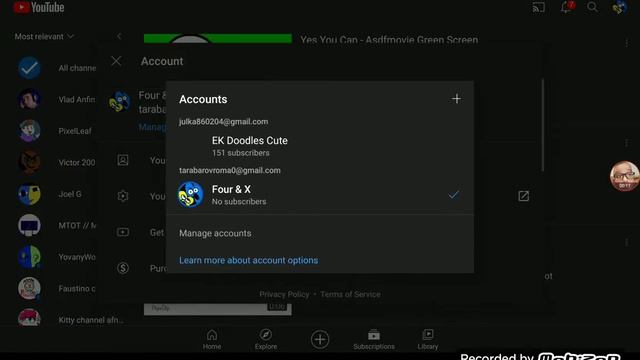Image resolution: width=640 pixels, height=360 pixels.
Task: Click the Purchases dollar icon
Action: click(123, 268)
